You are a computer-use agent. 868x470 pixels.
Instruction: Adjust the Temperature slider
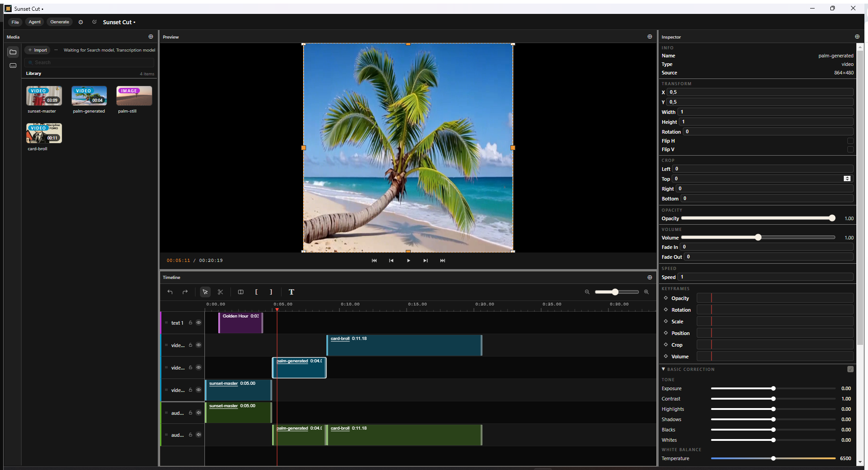tap(773, 458)
